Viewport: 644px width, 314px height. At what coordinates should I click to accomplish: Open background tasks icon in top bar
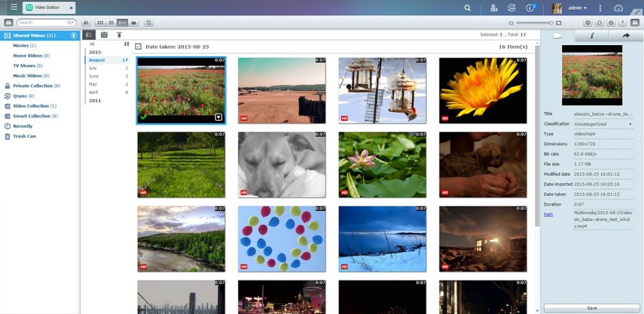[x=494, y=8]
